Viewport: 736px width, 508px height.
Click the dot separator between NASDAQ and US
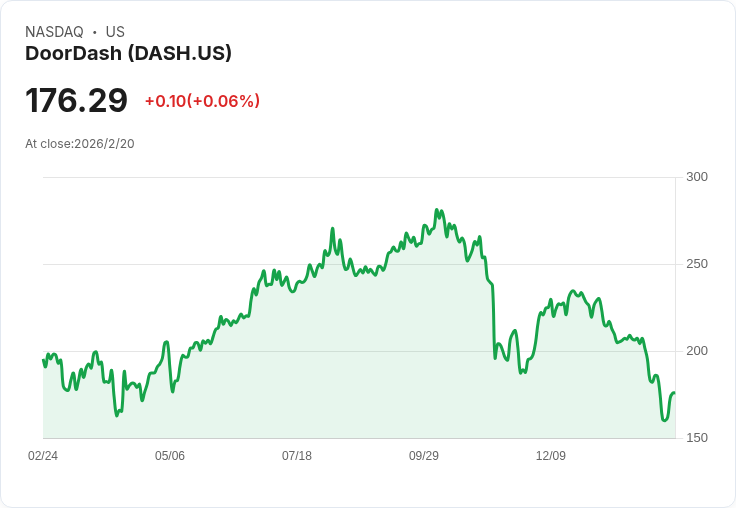[95, 32]
